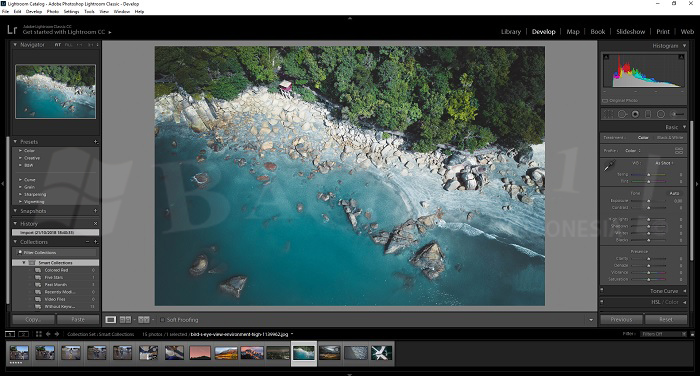The image size is (700, 376).
Task: Click Get started with Lightroom CC link
Action: coord(64,32)
